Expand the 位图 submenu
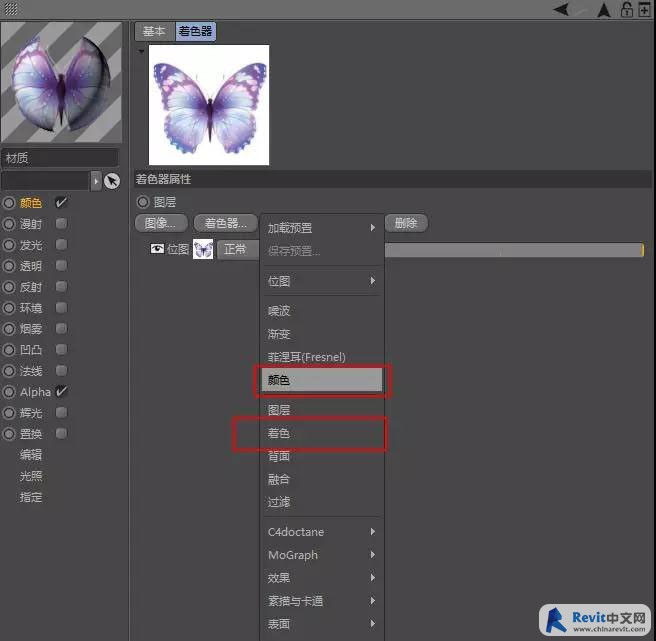 (321, 281)
